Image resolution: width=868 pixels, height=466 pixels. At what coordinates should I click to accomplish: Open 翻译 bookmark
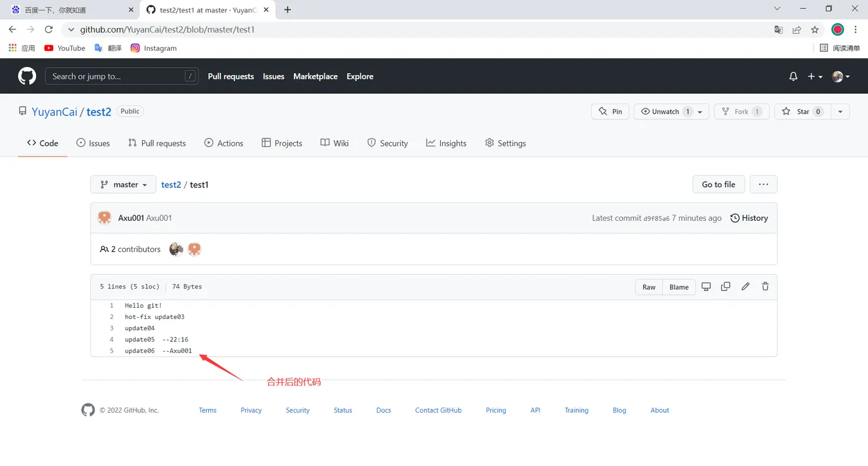click(108, 48)
